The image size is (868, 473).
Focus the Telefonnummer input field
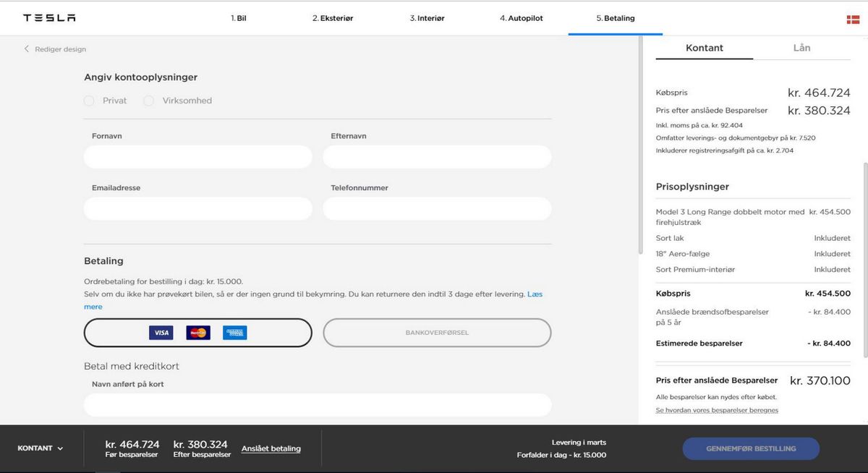[x=437, y=208]
